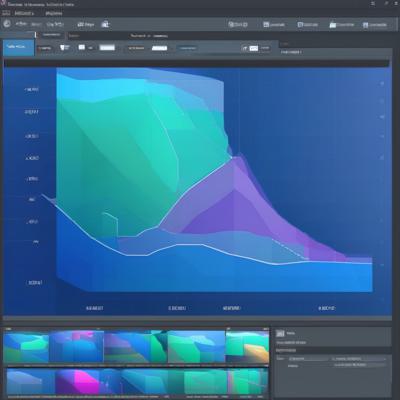400x400 pixels.
Task: Click the folder icon in the right toolbar group
Action: coord(333,25)
